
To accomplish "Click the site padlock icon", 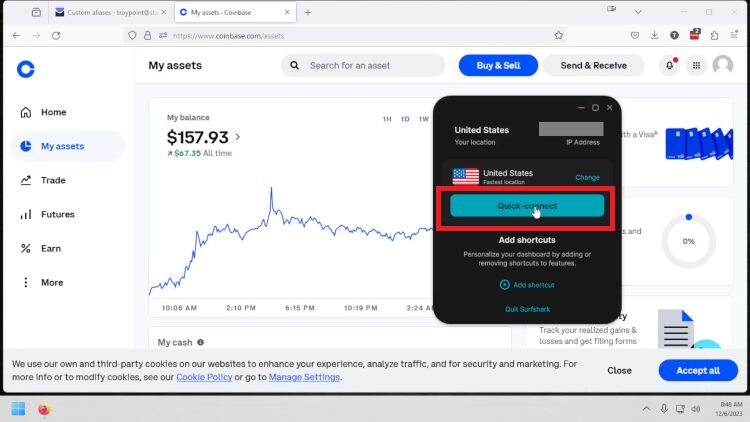I will 148,35.
